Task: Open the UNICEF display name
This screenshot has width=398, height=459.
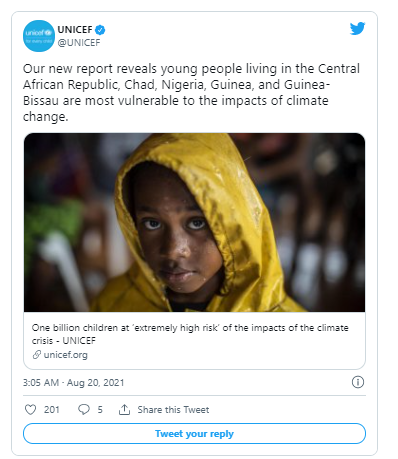Action: (75, 30)
